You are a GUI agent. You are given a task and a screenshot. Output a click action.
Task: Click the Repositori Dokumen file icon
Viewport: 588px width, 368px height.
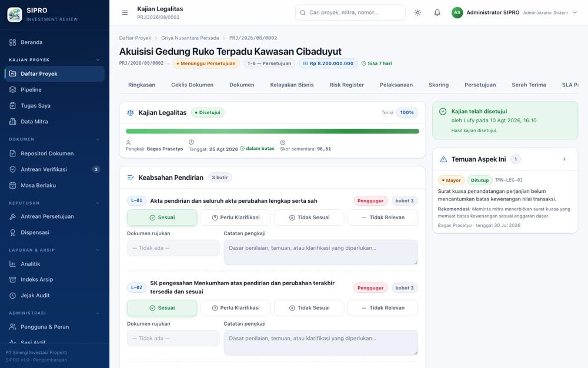click(x=13, y=153)
